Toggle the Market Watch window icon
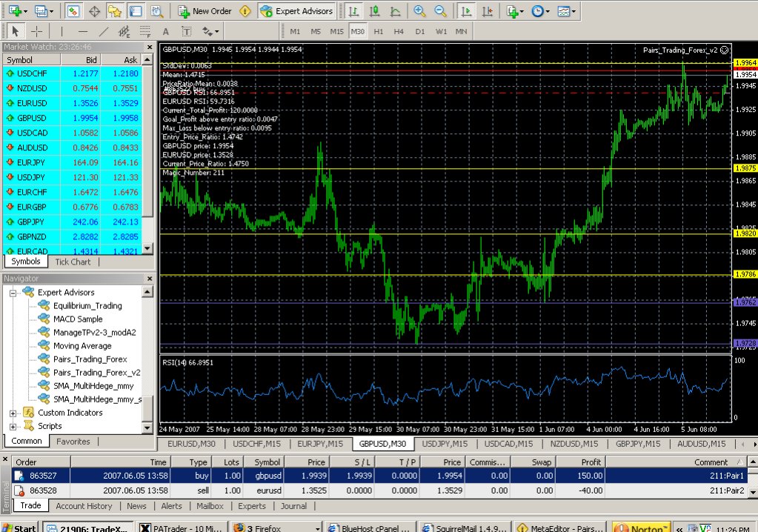This screenshot has height=532, width=758. click(x=73, y=10)
